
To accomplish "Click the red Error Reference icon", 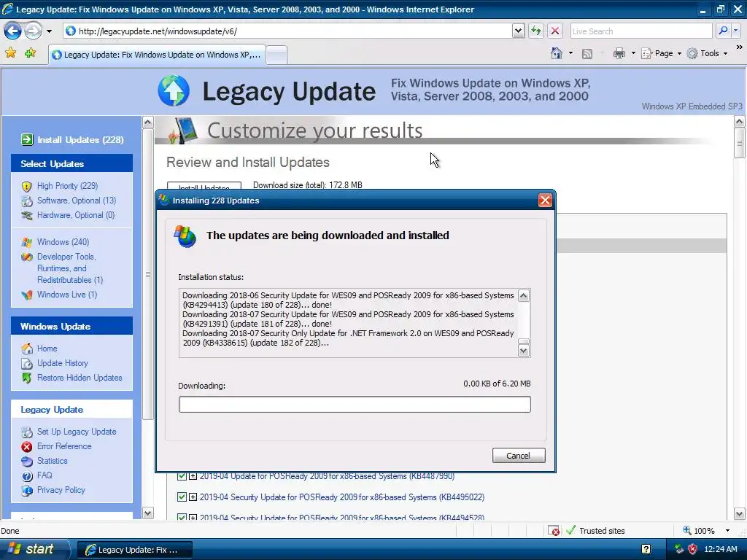I will point(27,447).
